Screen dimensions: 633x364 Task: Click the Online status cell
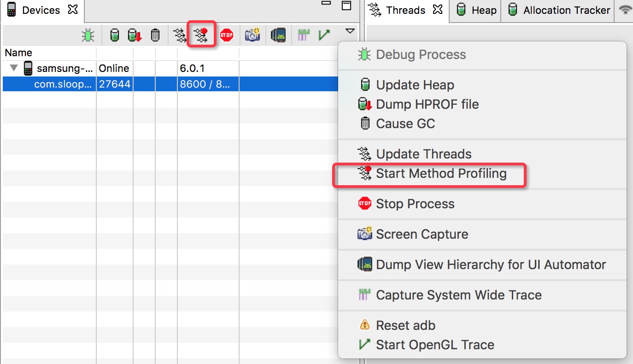(x=115, y=69)
